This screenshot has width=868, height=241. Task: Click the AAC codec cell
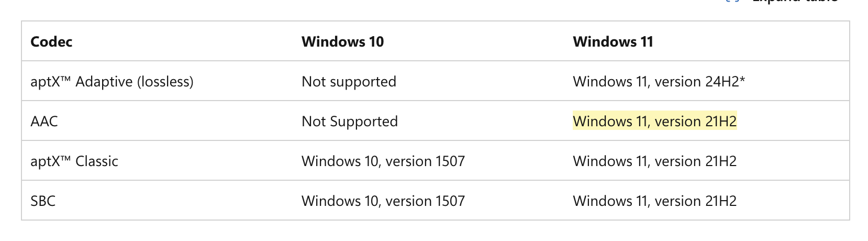pos(44,122)
